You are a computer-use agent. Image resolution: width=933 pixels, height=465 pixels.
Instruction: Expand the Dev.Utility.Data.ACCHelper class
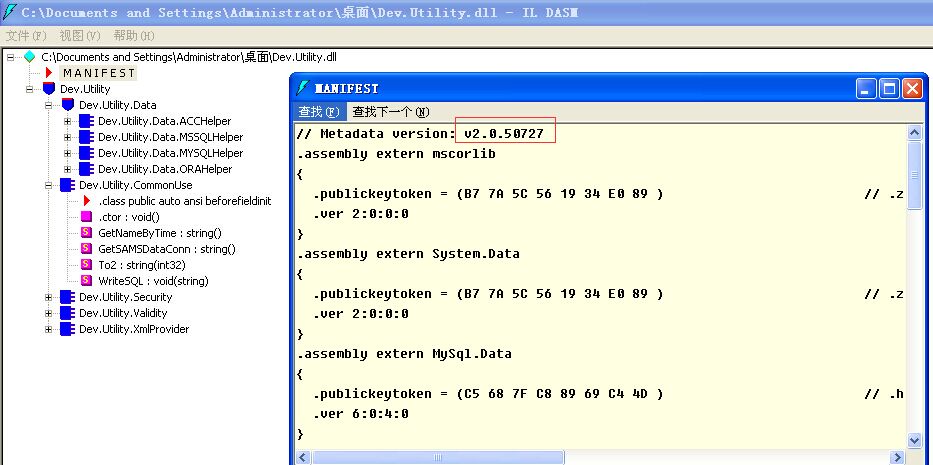67,121
